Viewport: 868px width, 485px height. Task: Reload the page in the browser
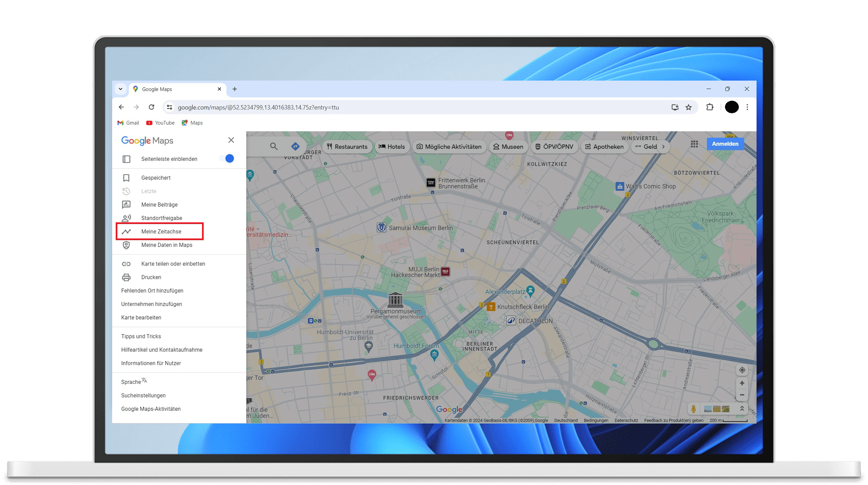pyautogui.click(x=151, y=107)
